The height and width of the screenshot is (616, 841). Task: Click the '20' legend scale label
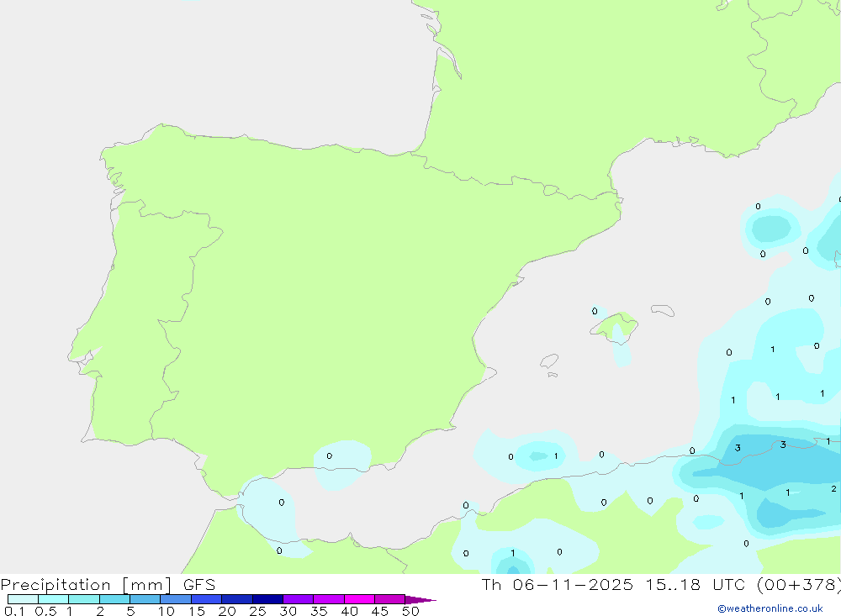click(227, 611)
